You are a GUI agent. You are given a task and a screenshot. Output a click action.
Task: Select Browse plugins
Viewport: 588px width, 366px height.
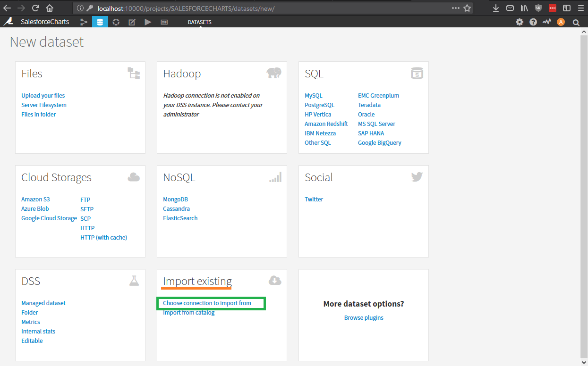363,318
